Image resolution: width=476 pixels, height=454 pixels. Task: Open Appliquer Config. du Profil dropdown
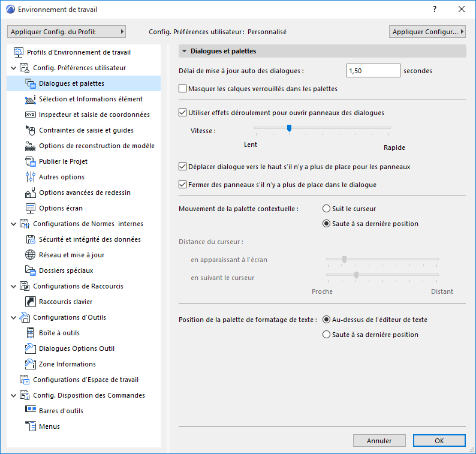click(x=67, y=32)
